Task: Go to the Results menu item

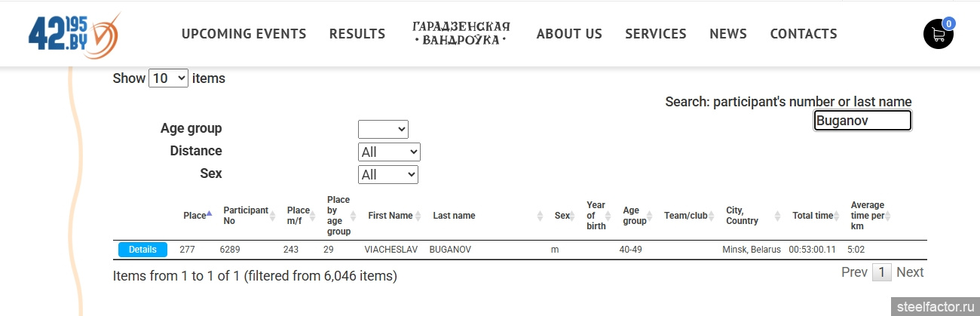Action: 357,34
